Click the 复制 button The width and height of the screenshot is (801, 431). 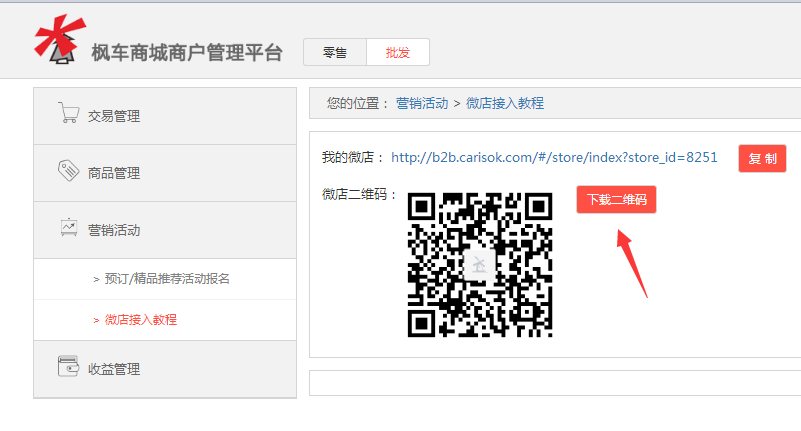point(762,158)
